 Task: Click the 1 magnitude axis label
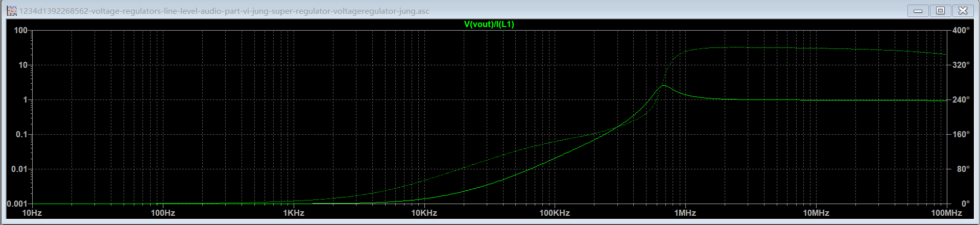(x=25, y=99)
